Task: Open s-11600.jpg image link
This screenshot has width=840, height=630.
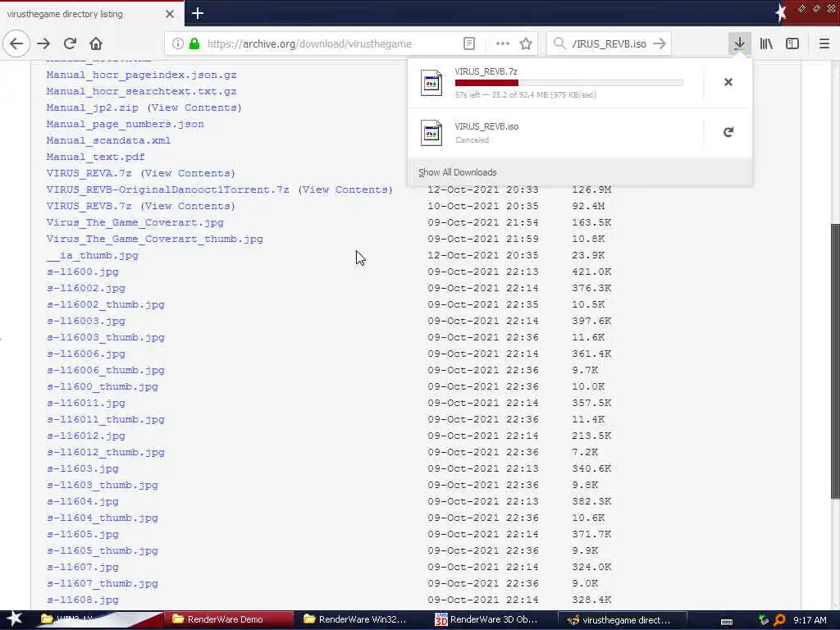Action: 83,272
